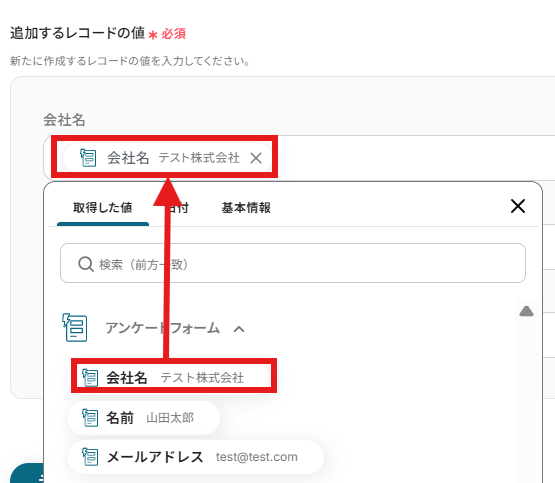This screenshot has width=555, height=483.
Task: Click the icon beside the 名前 item
Action: coord(90,418)
